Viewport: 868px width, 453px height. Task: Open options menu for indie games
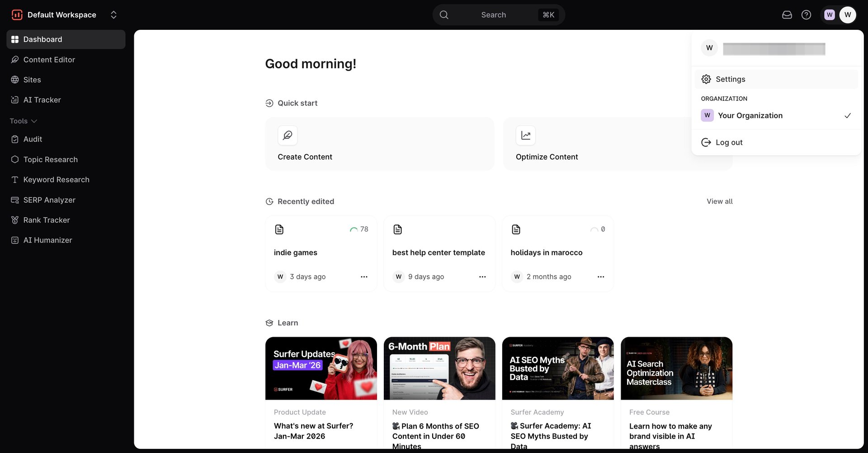coord(364,277)
